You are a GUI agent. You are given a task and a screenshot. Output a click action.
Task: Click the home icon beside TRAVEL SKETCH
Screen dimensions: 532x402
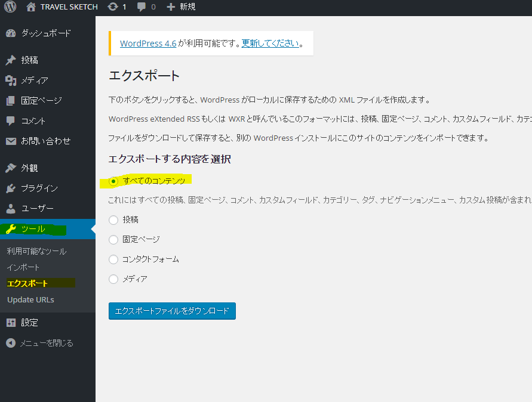[x=31, y=7]
